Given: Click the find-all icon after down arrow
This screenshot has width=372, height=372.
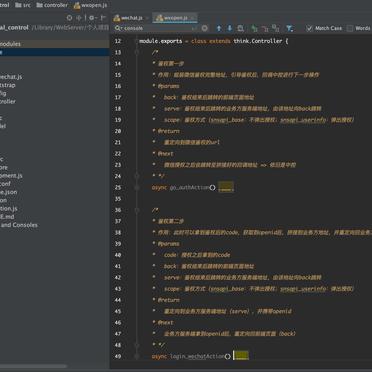Looking at the screenshot, I should tap(240, 28).
